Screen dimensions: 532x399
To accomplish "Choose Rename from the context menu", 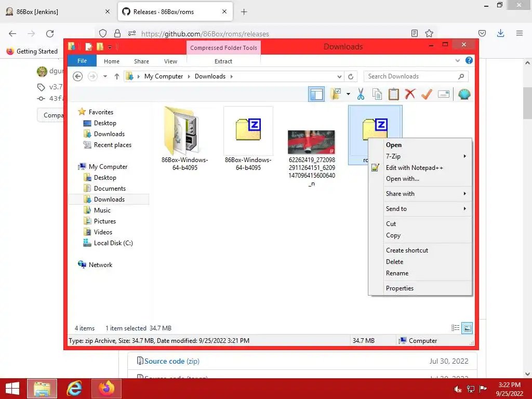I will 420,273.
